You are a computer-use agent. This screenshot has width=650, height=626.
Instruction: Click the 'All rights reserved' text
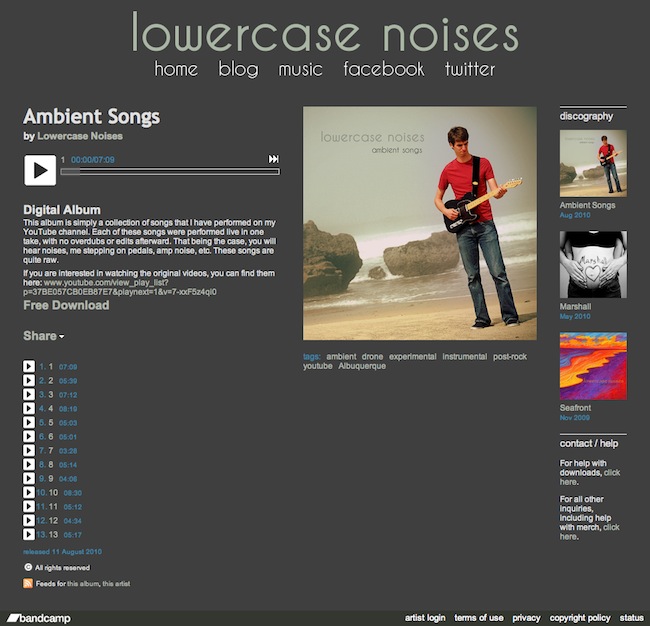pos(62,568)
